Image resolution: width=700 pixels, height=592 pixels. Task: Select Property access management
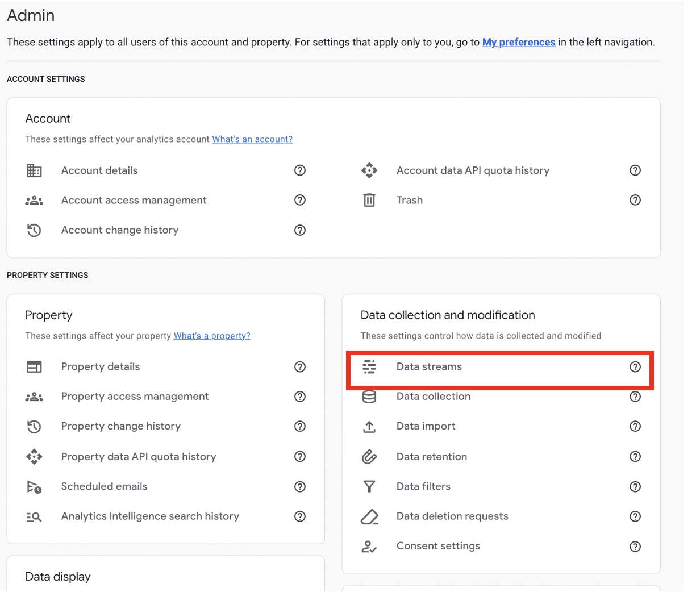[x=135, y=397]
